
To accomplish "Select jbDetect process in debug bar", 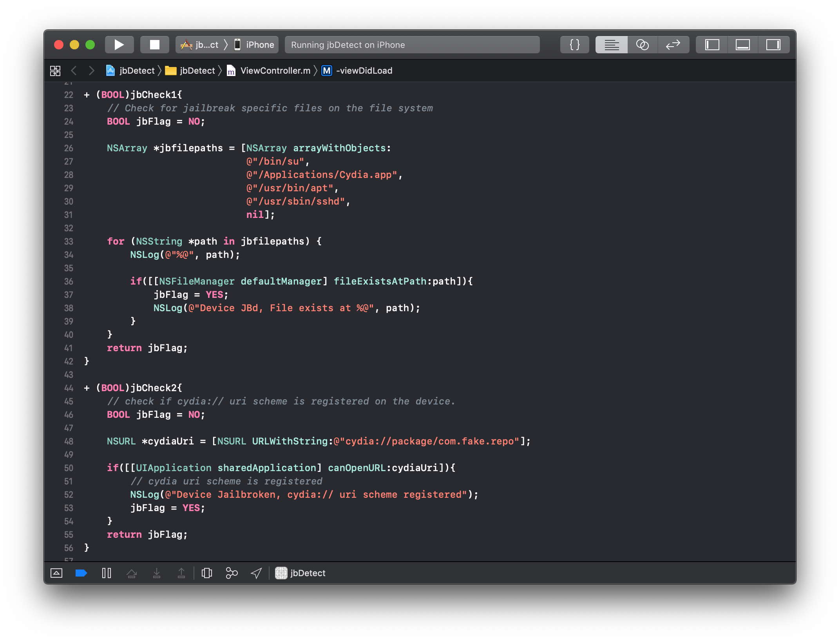I will tap(301, 573).
